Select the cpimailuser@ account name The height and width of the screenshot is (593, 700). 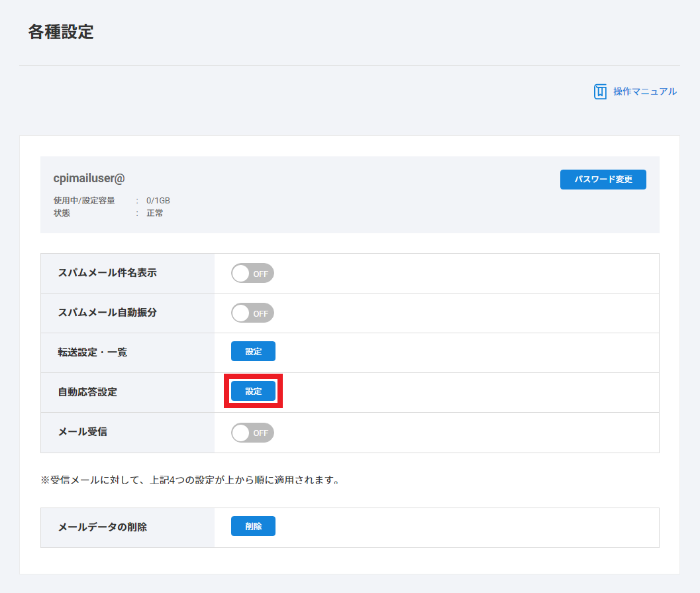coord(89,178)
